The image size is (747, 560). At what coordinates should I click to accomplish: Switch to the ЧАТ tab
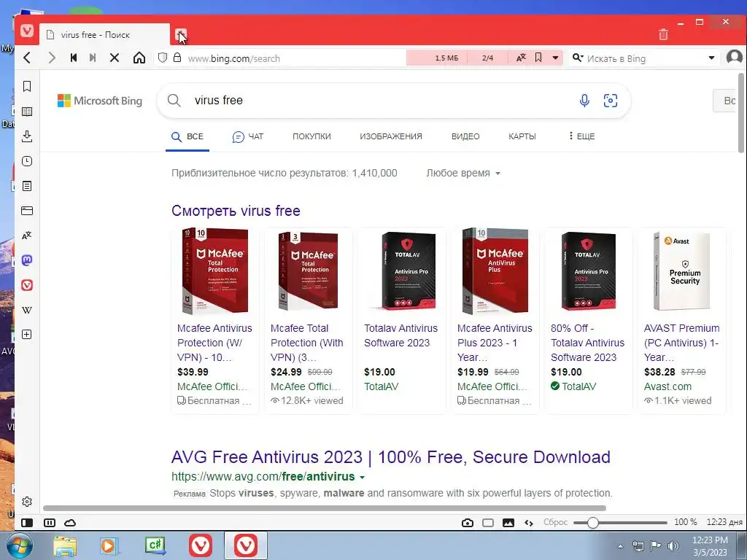248,136
